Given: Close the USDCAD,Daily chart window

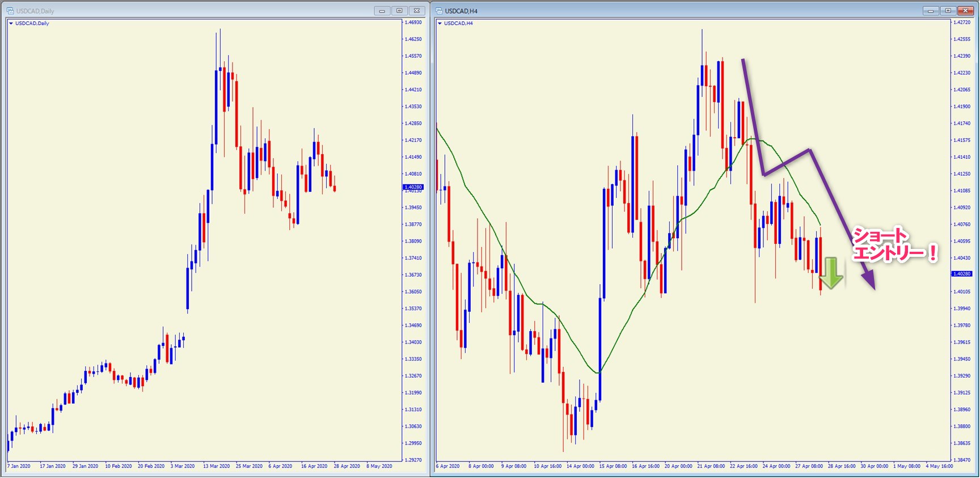Looking at the screenshot, I should click(x=417, y=11).
